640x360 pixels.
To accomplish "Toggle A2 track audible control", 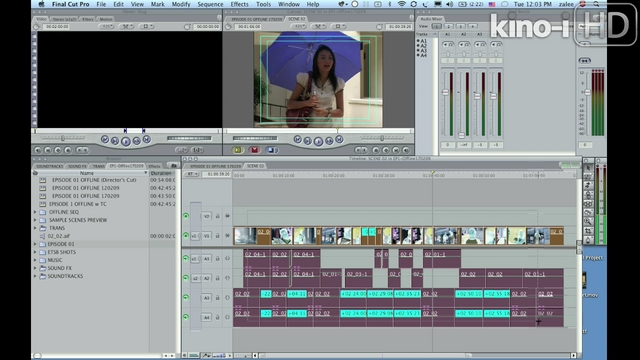I will pyautogui.click(x=186, y=278).
